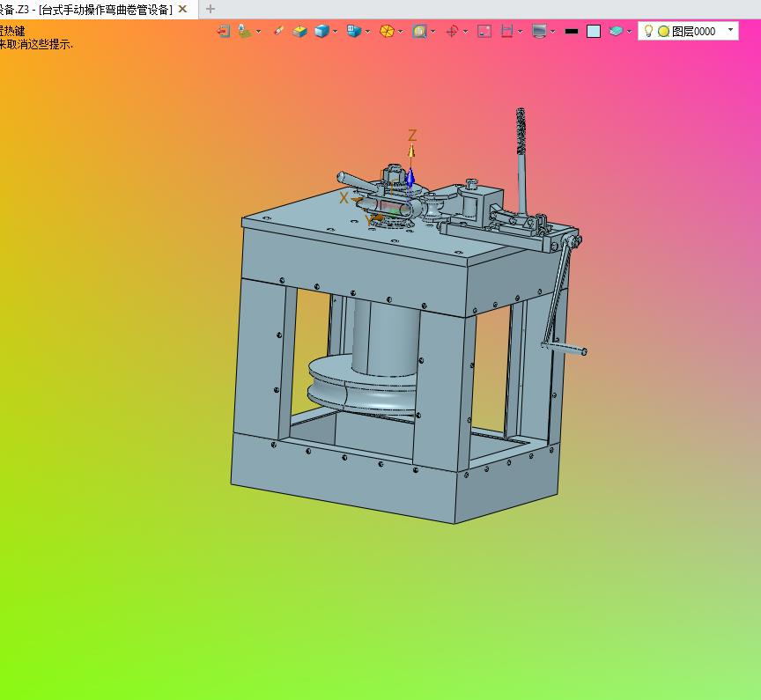This screenshot has width=761, height=700.
Task: Toggle the layer light bulb visibility icon
Action: [648, 31]
